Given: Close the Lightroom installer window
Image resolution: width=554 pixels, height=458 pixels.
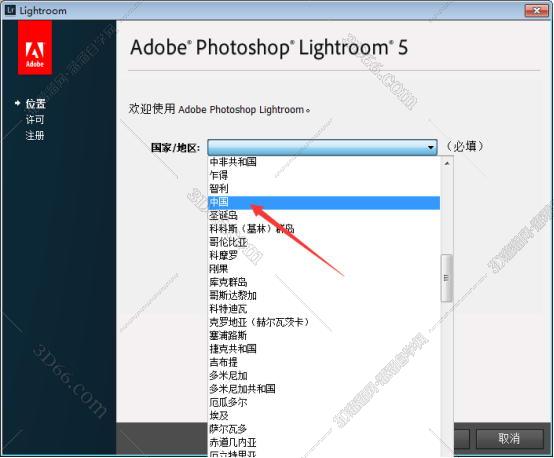Looking at the screenshot, I should point(537,11).
